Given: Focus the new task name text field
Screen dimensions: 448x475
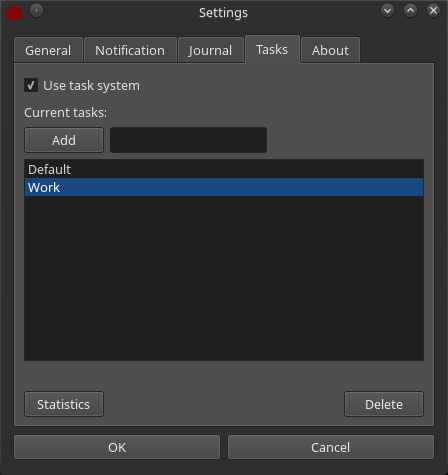Looking at the screenshot, I should tap(188, 140).
